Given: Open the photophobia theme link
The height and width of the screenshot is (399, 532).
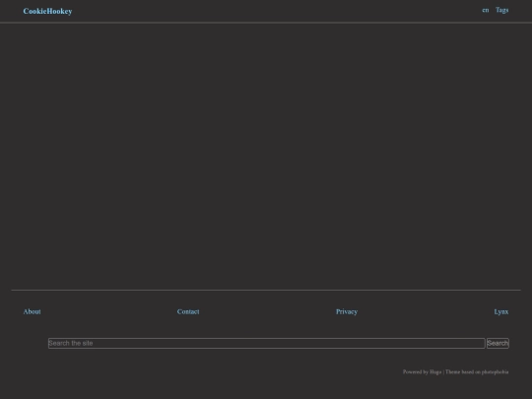Looking at the screenshot, I should pyautogui.click(x=495, y=371).
